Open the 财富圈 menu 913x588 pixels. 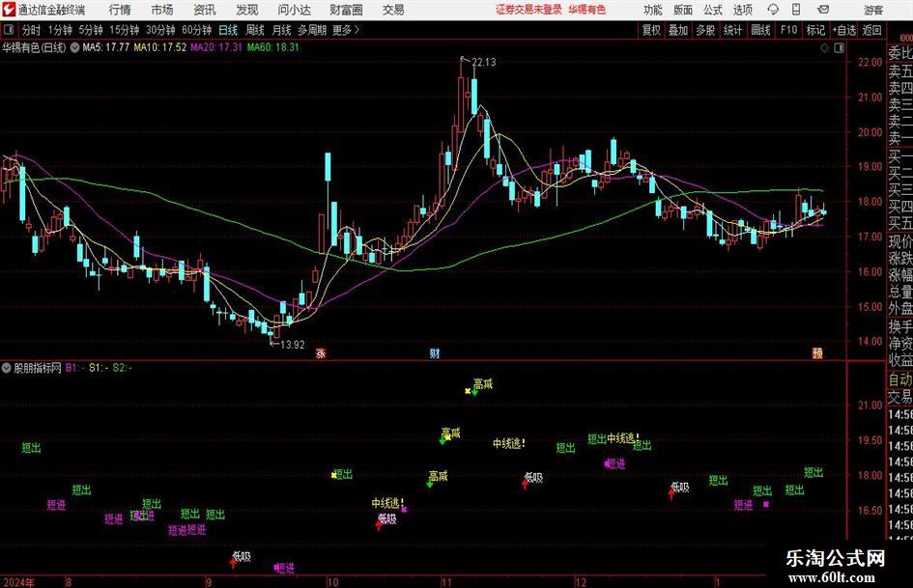pos(346,10)
